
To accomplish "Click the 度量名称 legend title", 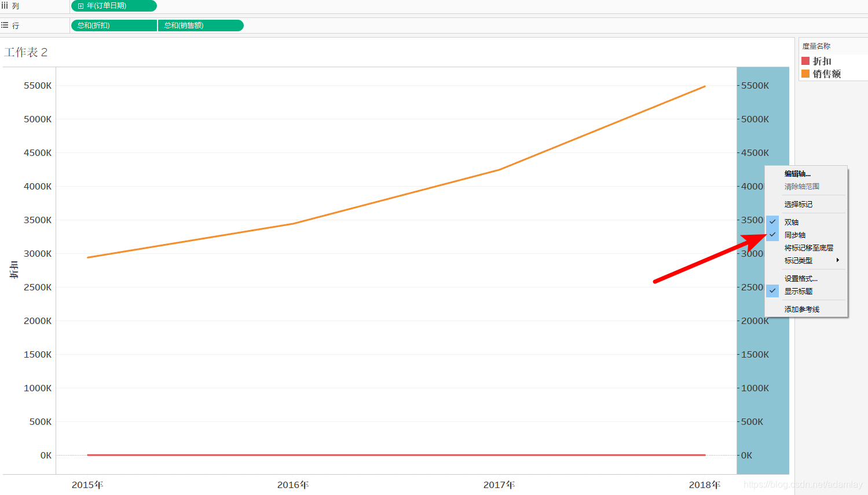I will 816,46.
